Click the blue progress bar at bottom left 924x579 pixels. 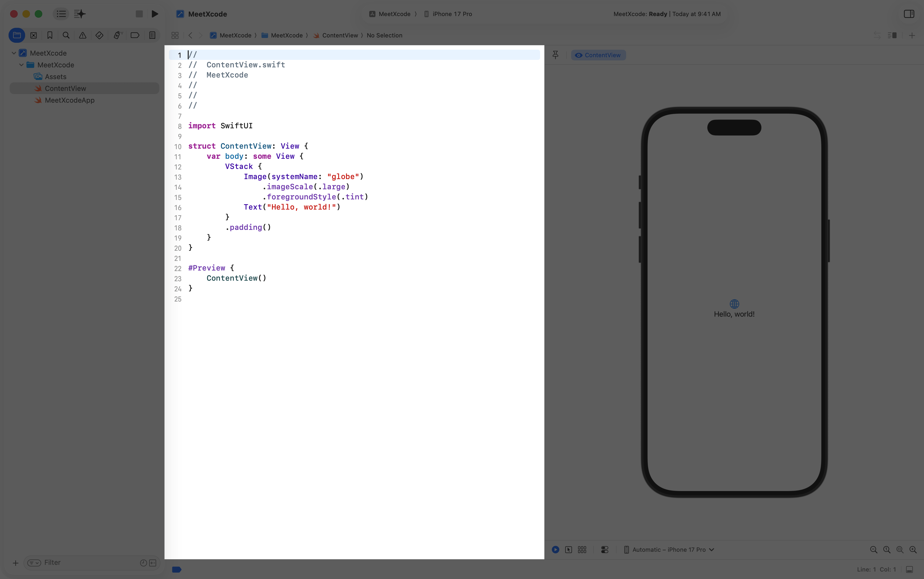(176, 569)
